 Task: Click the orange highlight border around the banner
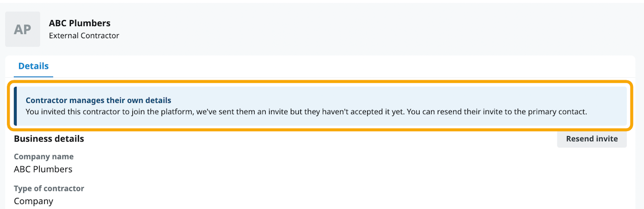pos(322,82)
